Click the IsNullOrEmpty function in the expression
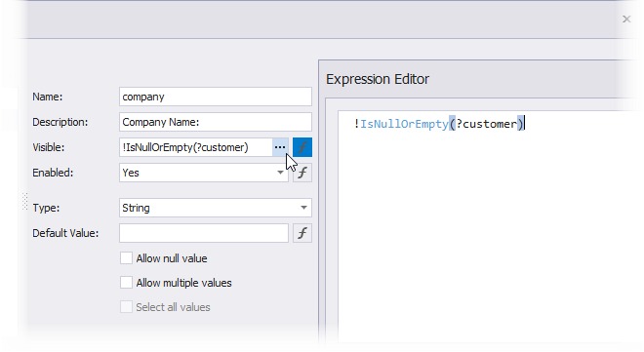This screenshot has height=352, width=644. (404, 124)
